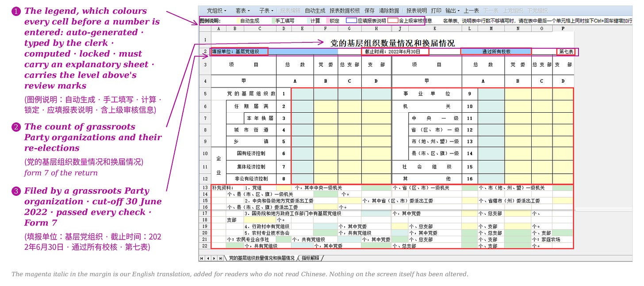This screenshot has height=286, width=644.
Task: Click the 5．农村专业技术协会 text
Action: click(267, 233)
